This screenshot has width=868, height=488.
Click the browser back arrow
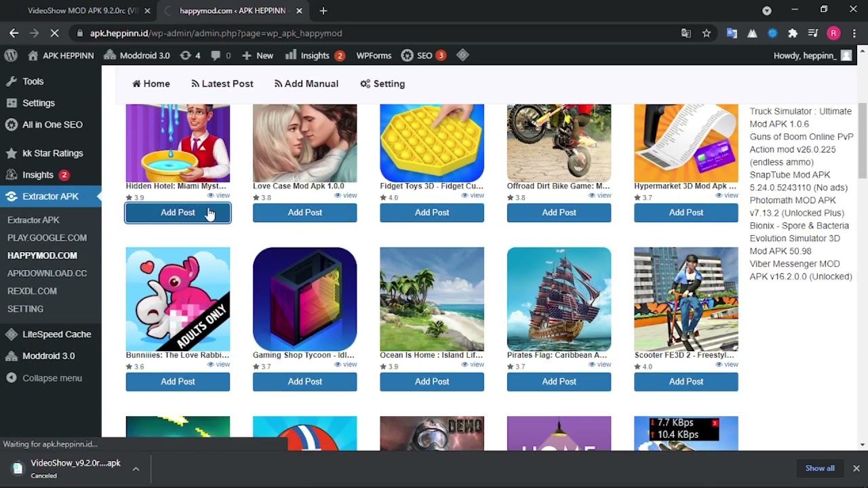[14, 33]
